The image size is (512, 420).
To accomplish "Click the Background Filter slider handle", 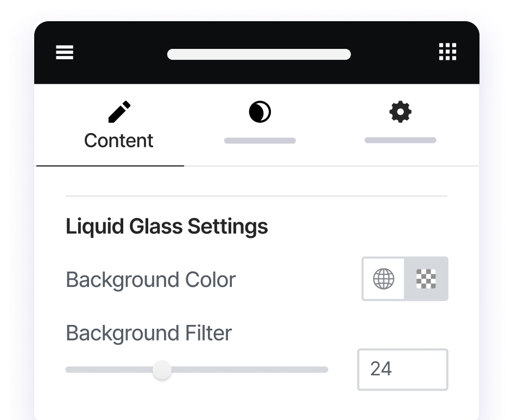I will 162,370.
